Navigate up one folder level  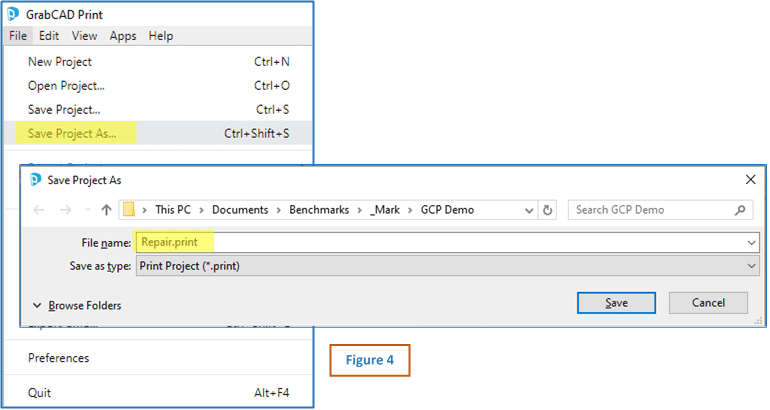[106, 210]
